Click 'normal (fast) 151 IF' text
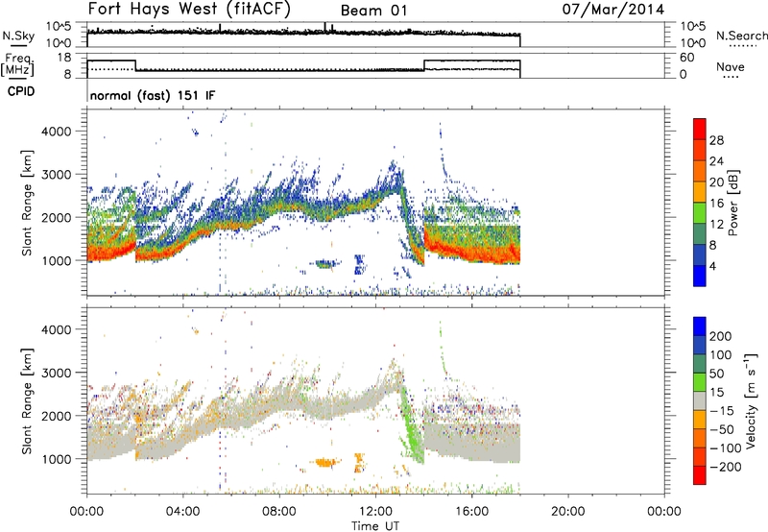The width and height of the screenshot is (768, 532). point(153,96)
